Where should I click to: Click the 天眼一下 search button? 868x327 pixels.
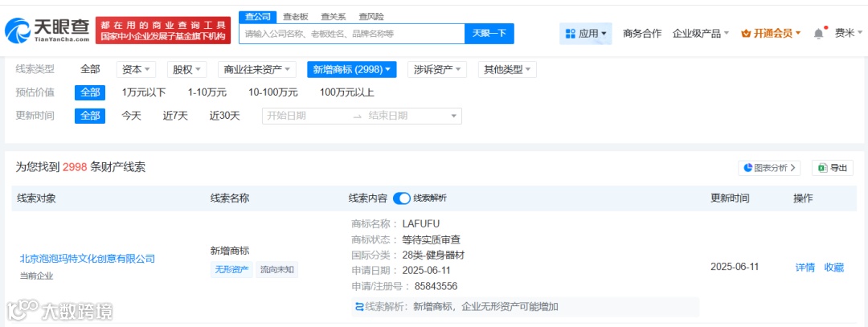(x=489, y=33)
